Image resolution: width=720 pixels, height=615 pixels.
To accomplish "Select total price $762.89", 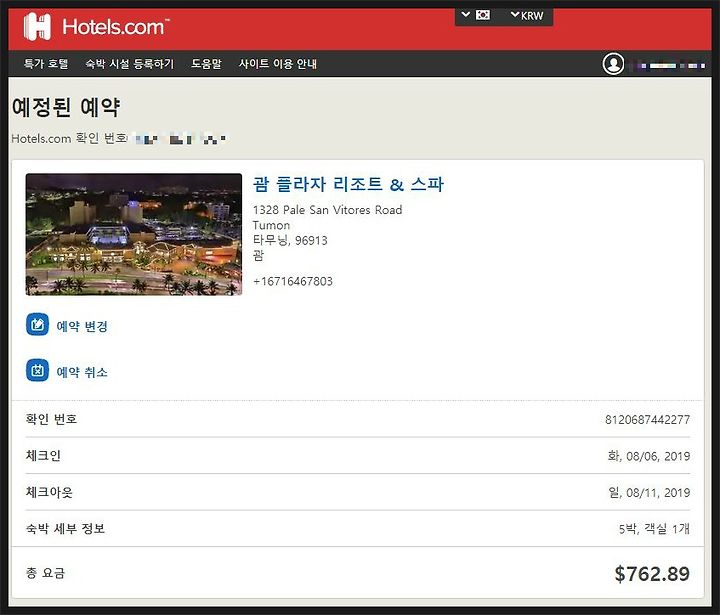I will tap(652, 574).
